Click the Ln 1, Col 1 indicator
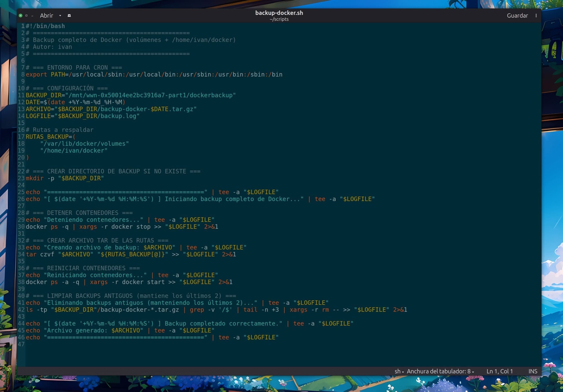This screenshot has width=563, height=392. tap(499, 371)
